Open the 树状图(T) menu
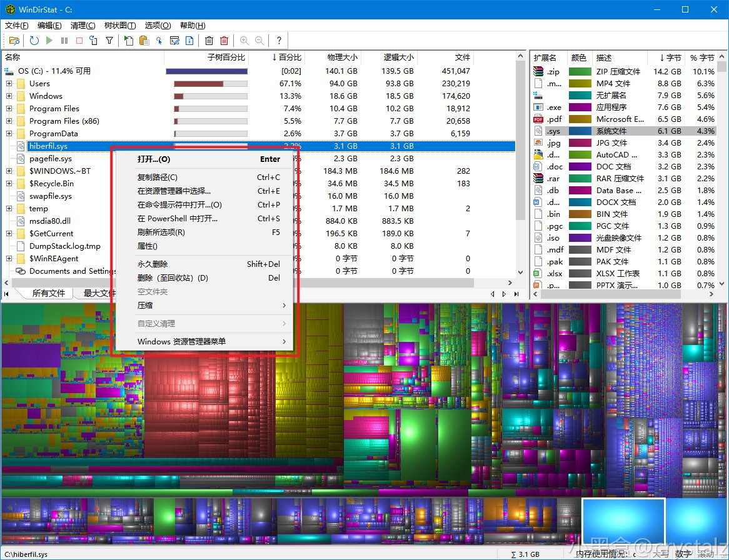Screen dimensions: 729x560 (120, 26)
